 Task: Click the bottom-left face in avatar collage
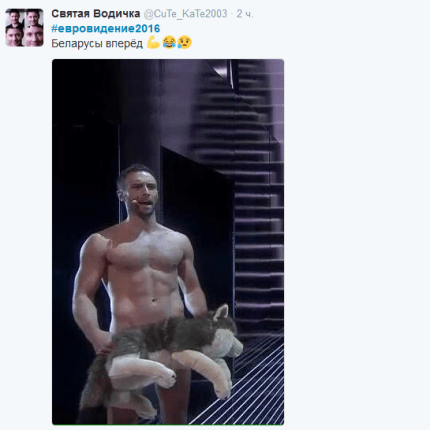coord(15,37)
